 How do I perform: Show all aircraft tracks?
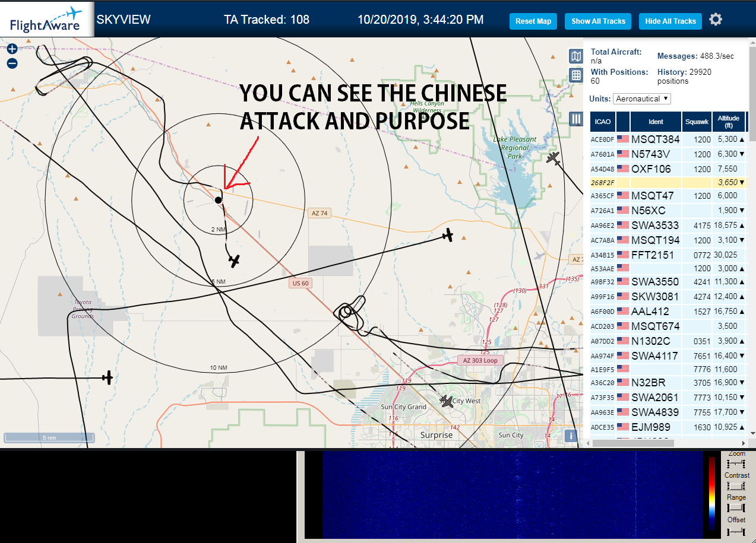click(x=598, y=21)
